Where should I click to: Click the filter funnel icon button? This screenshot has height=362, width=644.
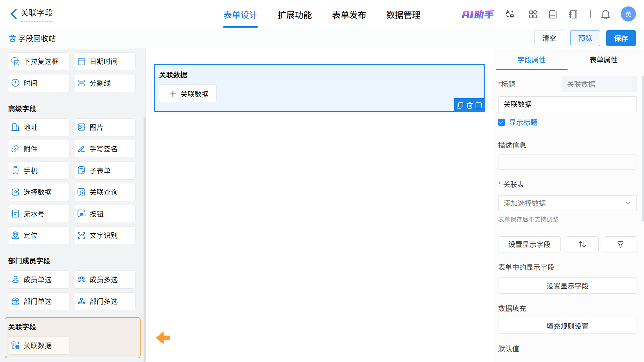pos(620,244)
